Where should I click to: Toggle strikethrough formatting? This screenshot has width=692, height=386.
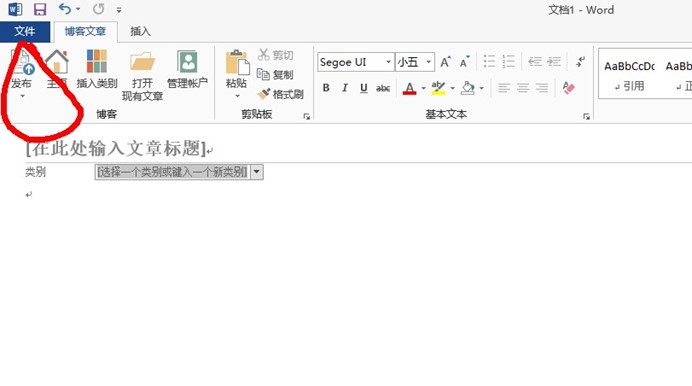pos(383,89)
